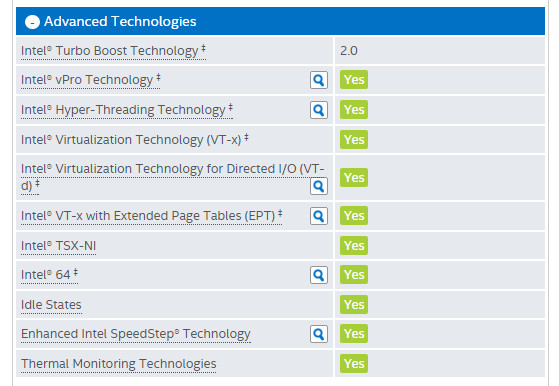Open Intel Hyper-Threading Technology link
This screenshot has width=559, height=386.
(x=127, y=110)
